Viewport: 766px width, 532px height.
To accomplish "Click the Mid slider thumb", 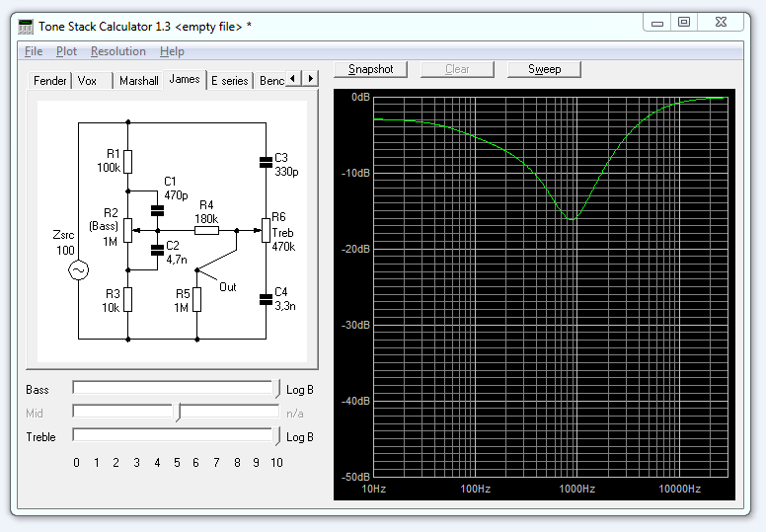I will click(x=178, y=413).
